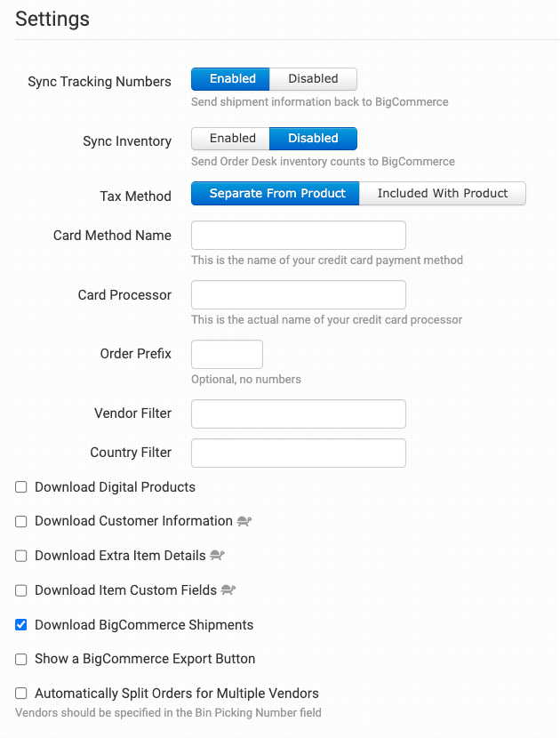Check Download Digital Products

[x=21, y=487]
